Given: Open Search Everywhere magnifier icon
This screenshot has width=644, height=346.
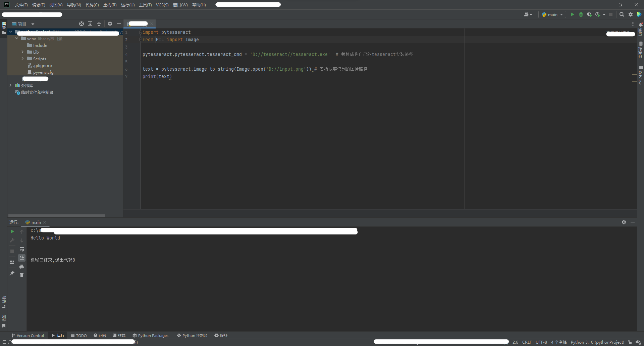Looking at the screenshot, I should pyautogui.click(x=622, y=14).
